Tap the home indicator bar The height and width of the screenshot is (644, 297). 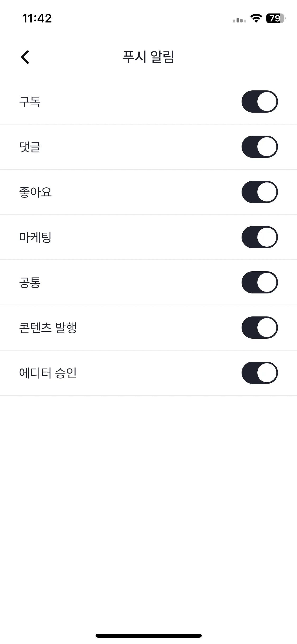149,636
